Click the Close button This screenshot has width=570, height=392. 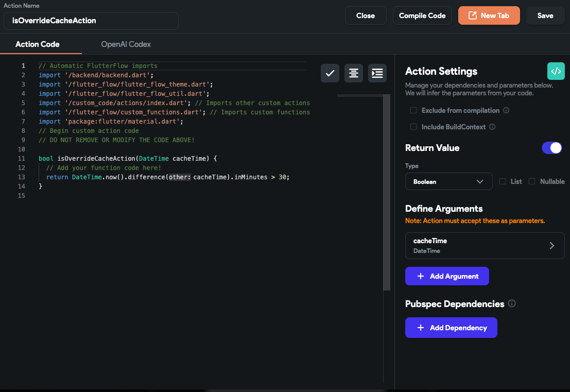[366, 15]
